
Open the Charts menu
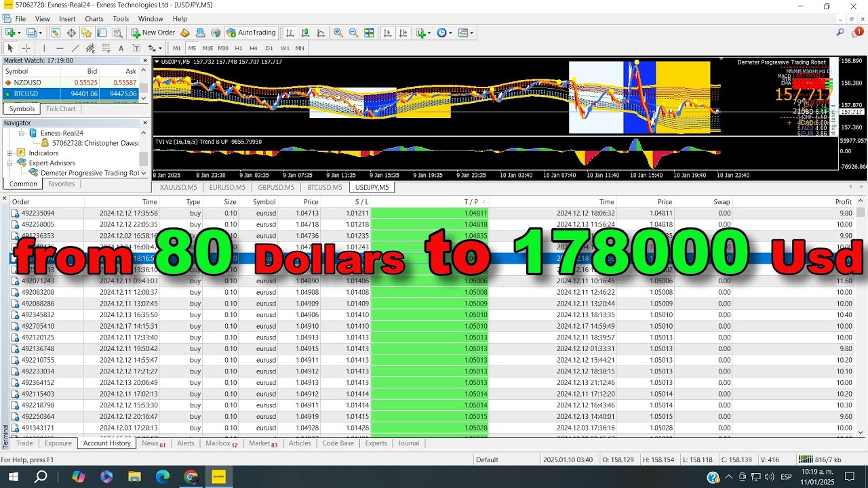tap(94, 19)
